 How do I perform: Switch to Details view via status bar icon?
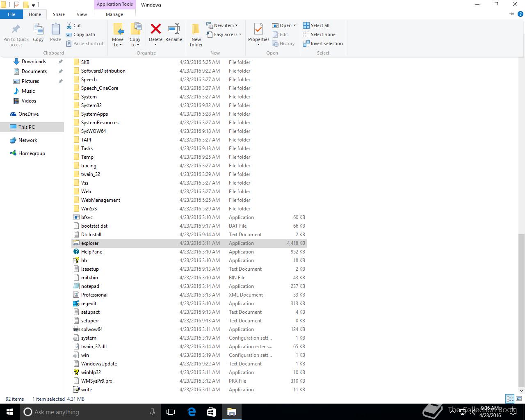point(510,399)
